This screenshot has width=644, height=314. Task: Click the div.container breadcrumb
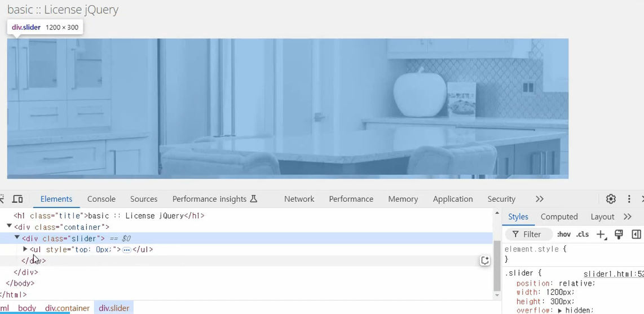(67, 308)
